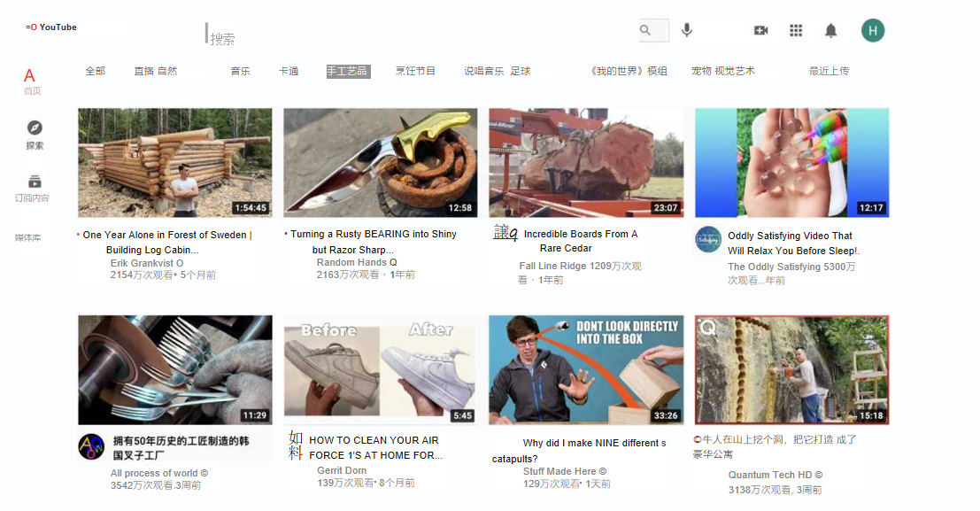This screenshot has width=980, height=511.
Task: Open the YouTube apps grid
Action: (x=796, y=31)
